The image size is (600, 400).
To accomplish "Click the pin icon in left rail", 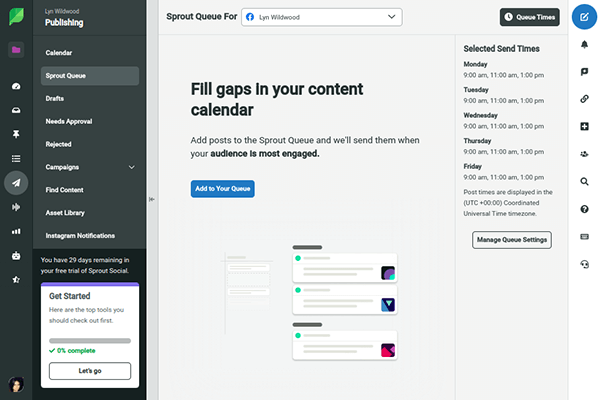I will click(x=16, y=134).
